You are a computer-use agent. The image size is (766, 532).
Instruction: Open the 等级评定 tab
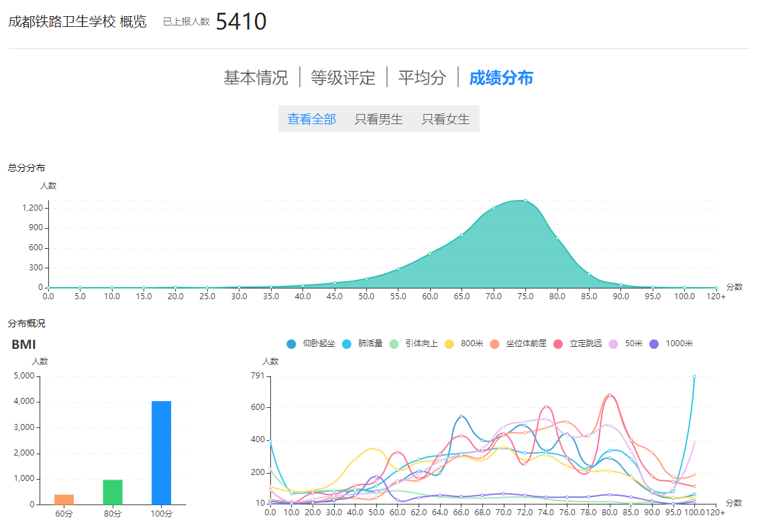(x=343, y=78)
